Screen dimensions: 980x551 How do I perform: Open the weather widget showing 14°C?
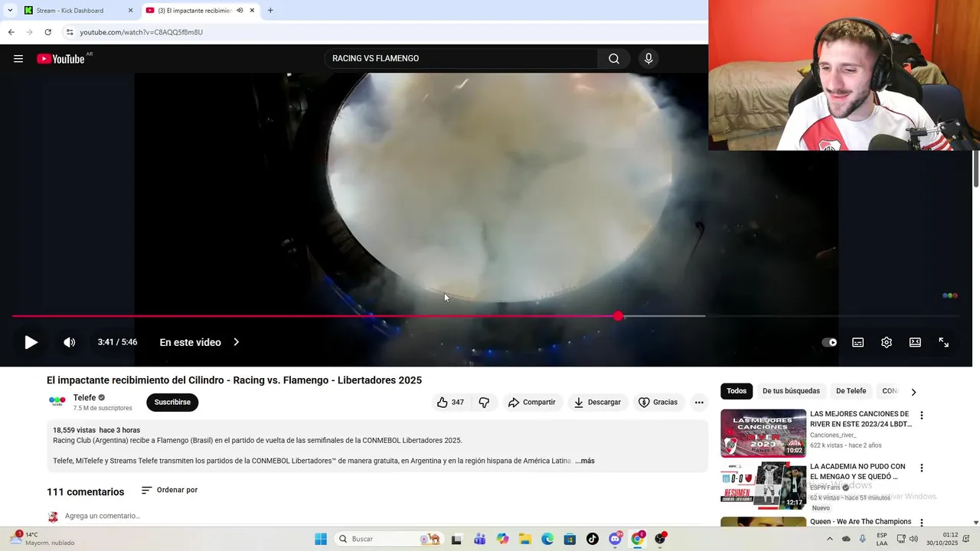tap(42, 539)
